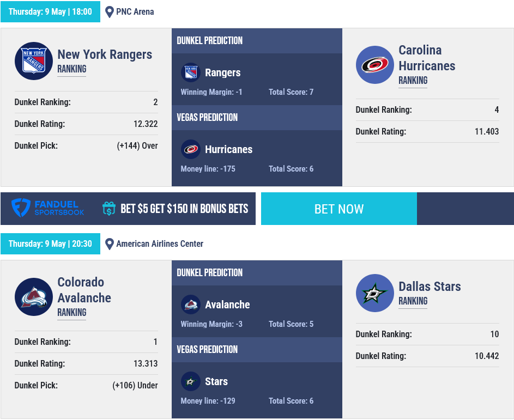This screenshot has width=514, height=420.
Task: Click the BET NOW button
Action: pyautogui.click(x=339, y=209)
